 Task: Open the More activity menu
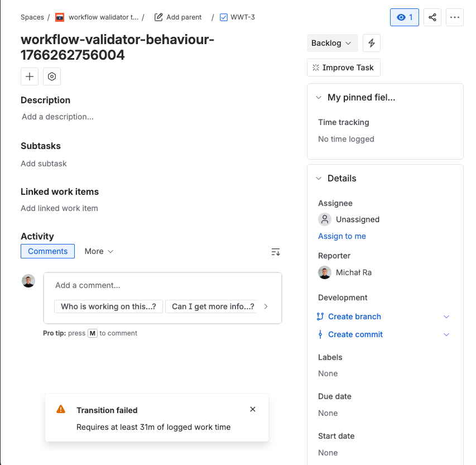point(99,251)
